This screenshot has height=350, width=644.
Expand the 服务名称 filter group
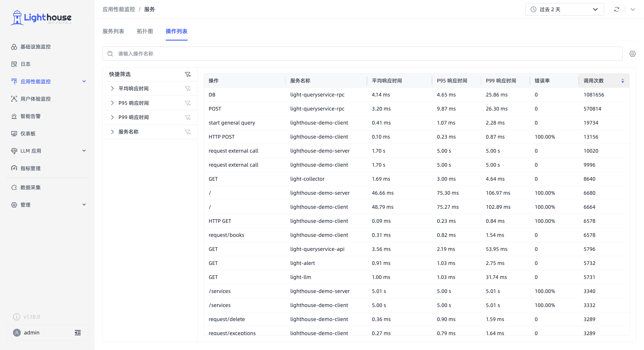(x=112, y=132)
